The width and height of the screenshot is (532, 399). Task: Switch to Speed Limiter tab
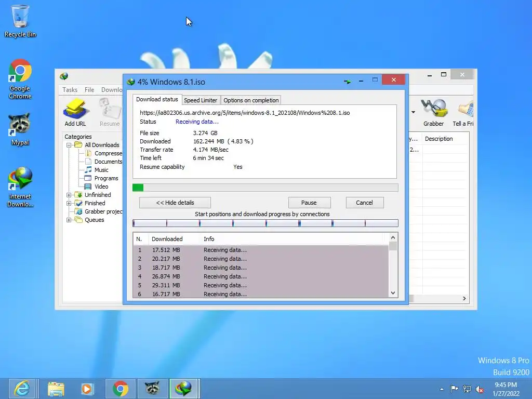(x=201, y=100)
